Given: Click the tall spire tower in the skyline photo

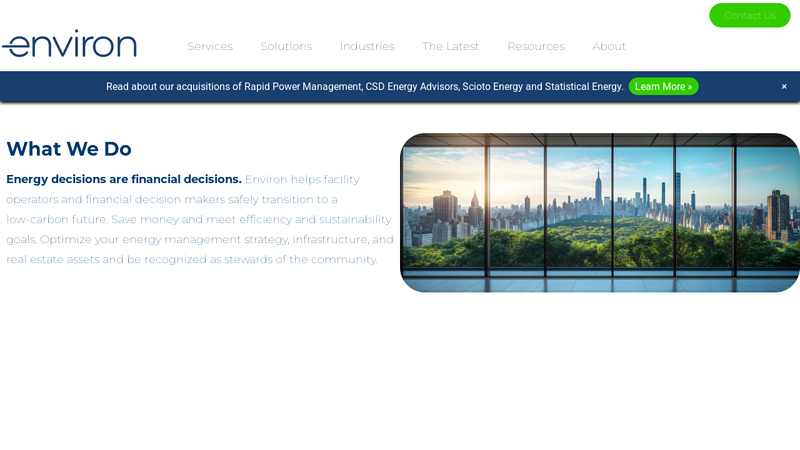Looking at the screenshot, I should pos(598,195).
